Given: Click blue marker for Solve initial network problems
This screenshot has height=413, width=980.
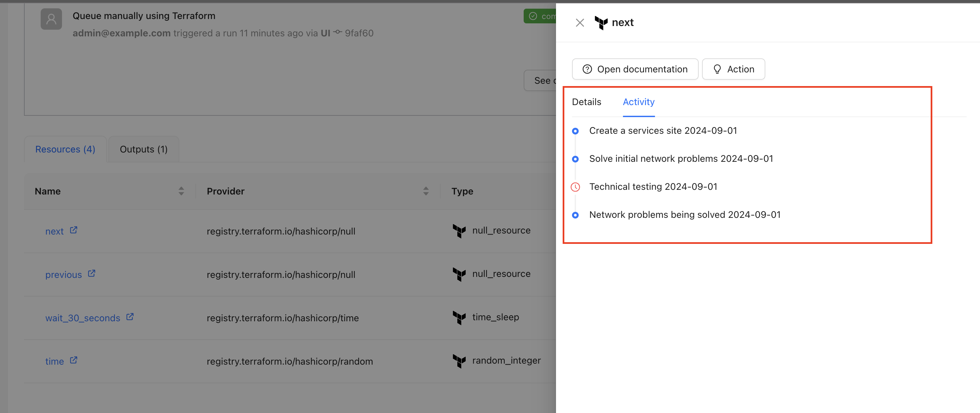Looking at the screenshot, I should coord(575,159).
